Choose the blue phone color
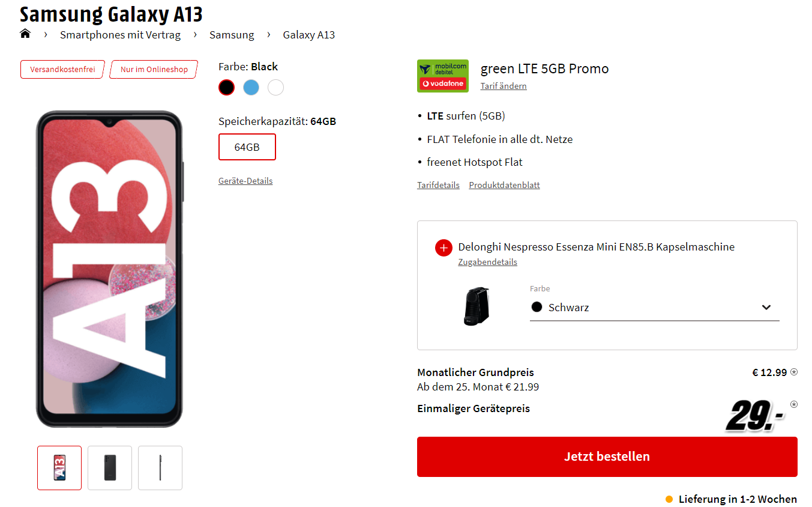 click(251, 88)
